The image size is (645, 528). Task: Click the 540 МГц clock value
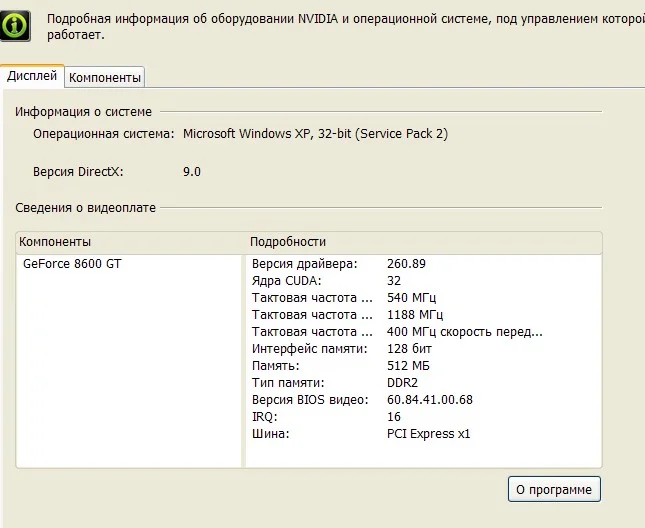click(x=411, y=297)
